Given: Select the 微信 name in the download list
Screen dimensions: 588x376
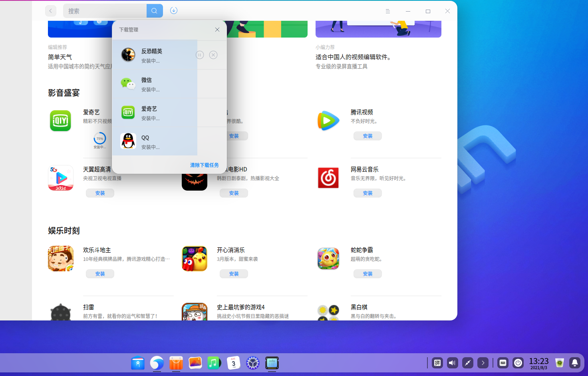Looking at the screenshot, I should [147, 80].
